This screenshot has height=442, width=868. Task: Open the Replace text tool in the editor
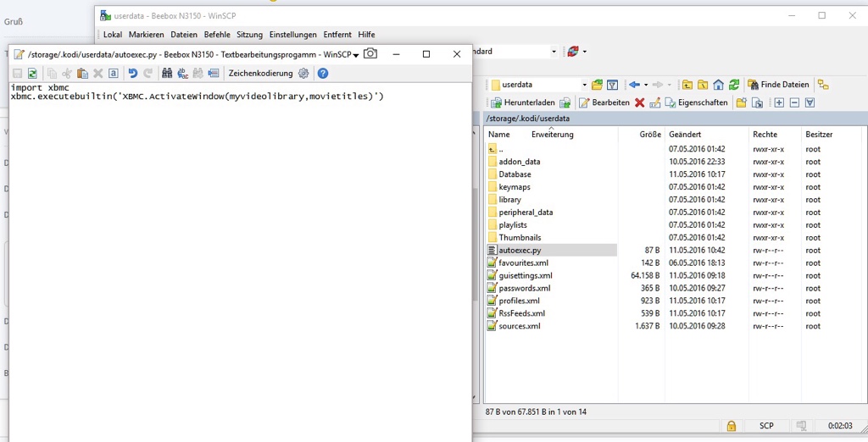182,73
